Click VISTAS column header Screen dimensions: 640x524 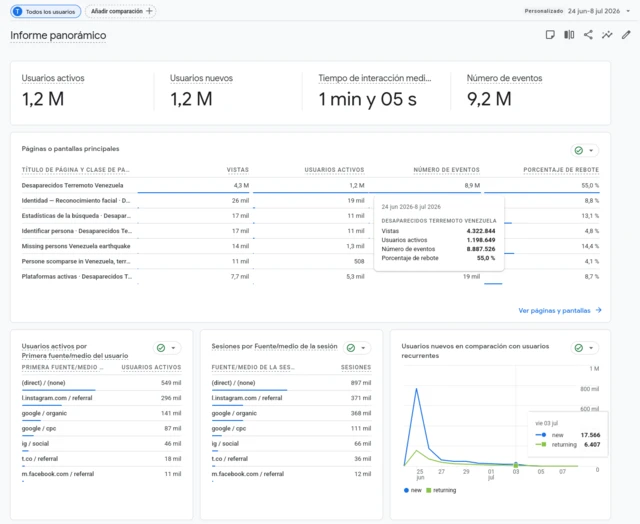238,170
